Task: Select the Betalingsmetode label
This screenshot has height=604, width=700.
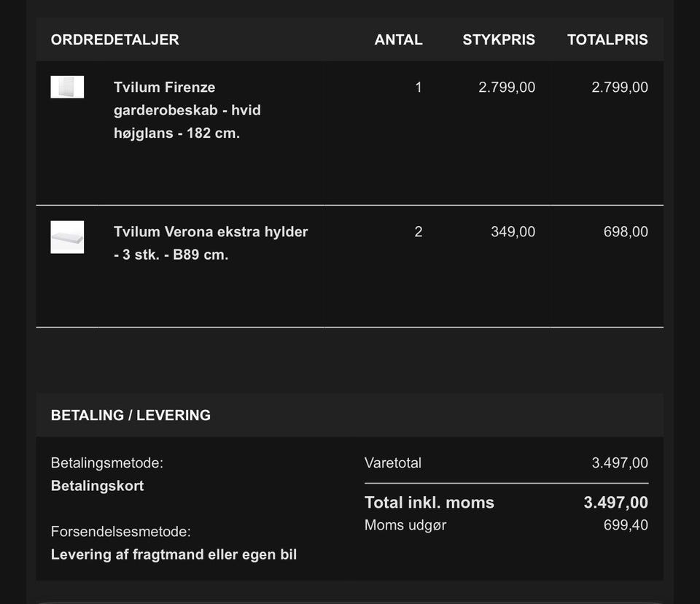Action: [x=107, y=462]
